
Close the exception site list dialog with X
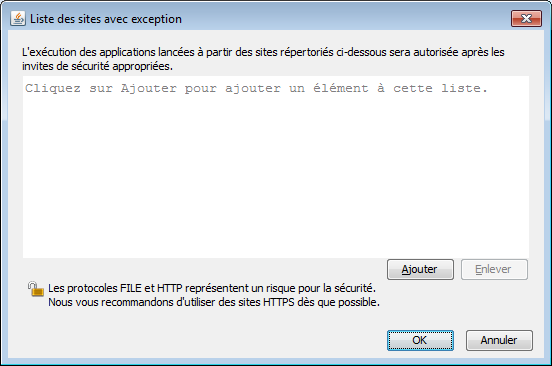(x=526, y=18)
